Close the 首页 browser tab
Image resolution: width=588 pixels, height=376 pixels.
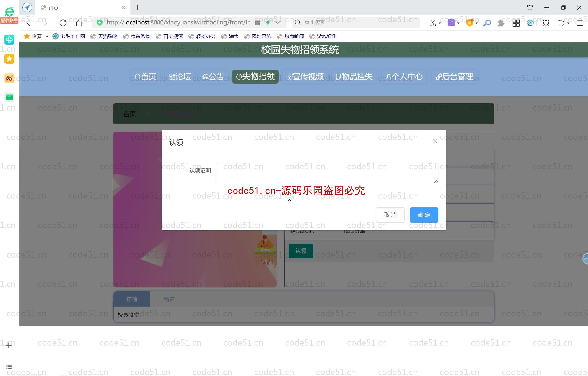(x=124, y=7)
